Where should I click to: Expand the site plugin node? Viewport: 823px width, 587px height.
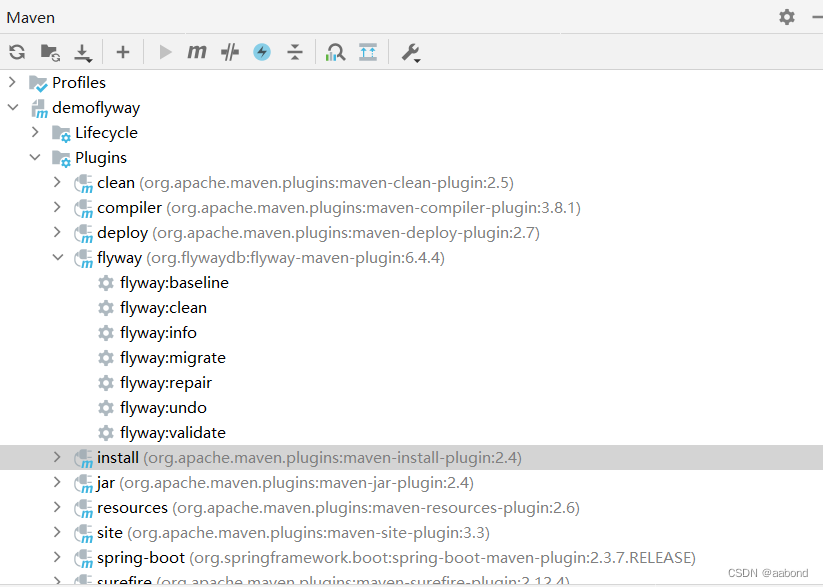[x=57, y=532]
